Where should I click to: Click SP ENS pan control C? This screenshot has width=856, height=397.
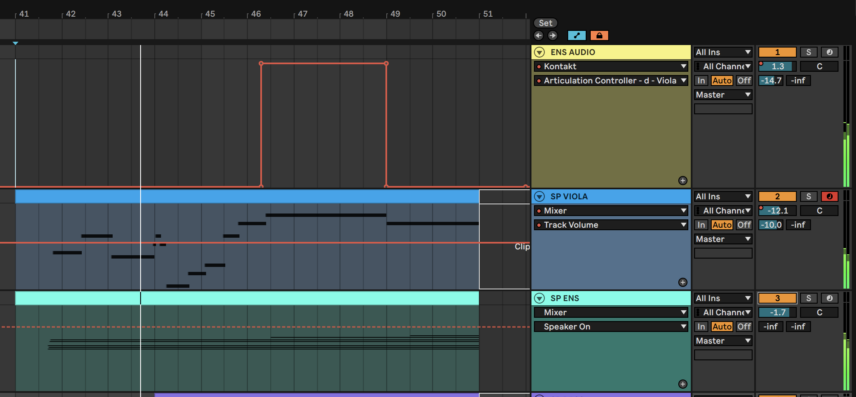[819, 312]
